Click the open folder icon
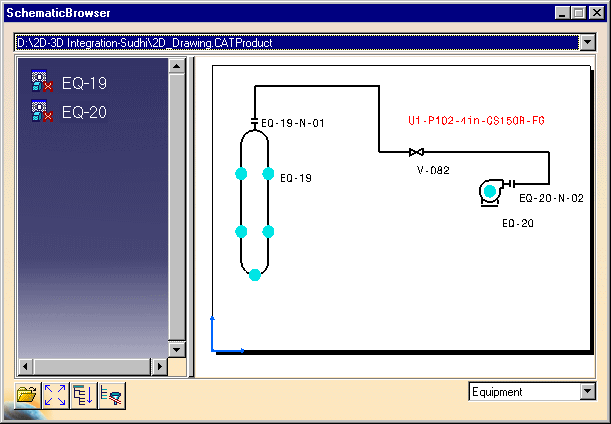The height and width of the screenshot is (424, 611). click(28, 396)
